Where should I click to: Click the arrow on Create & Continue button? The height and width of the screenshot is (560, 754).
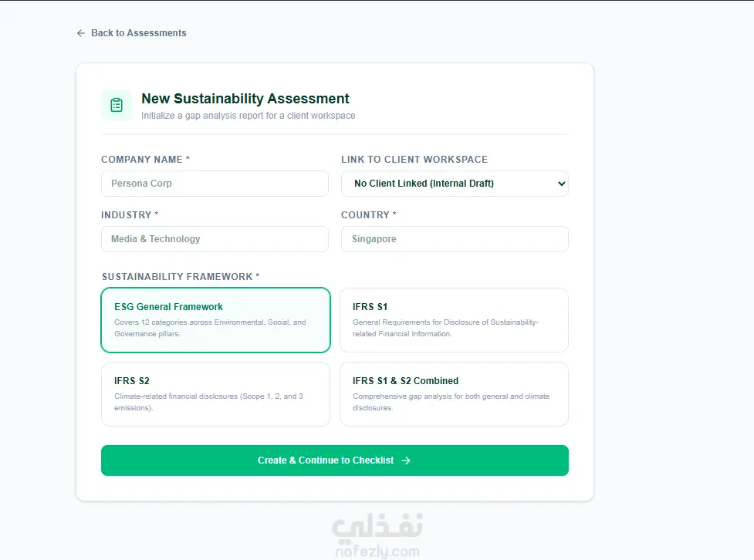pyautogui.click(x=407, y=460)
